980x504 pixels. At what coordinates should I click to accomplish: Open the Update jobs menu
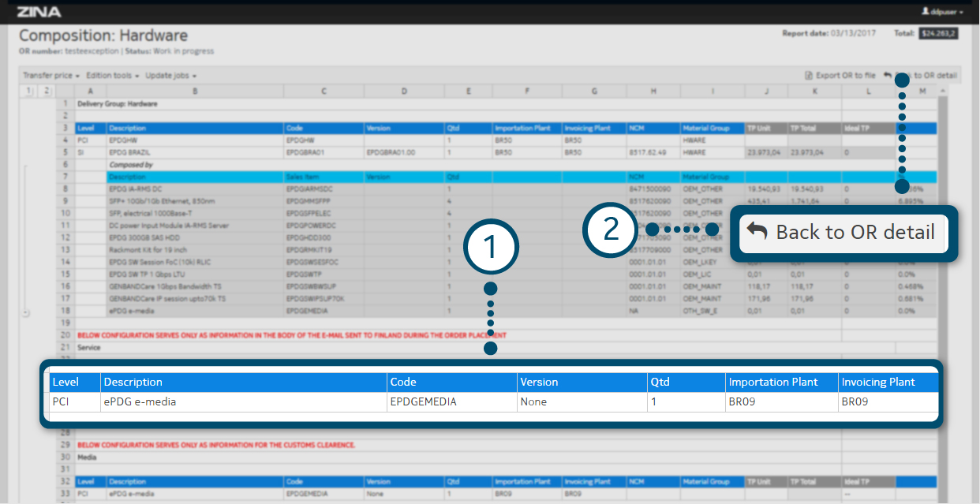click(x=170, y=76)
